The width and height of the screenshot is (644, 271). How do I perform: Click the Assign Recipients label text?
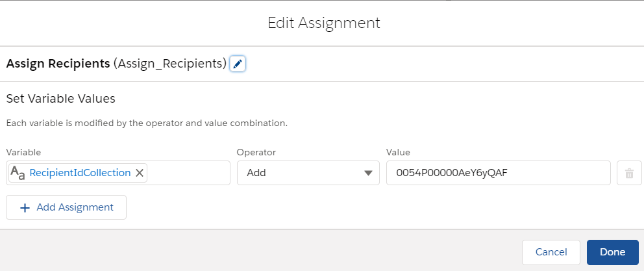point(58,64)
